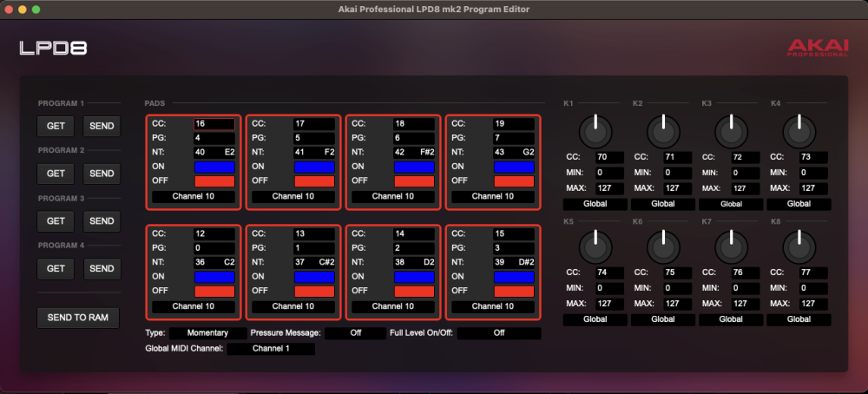Screen dimensions: 868x394
Task: Open the Global MIDI Channel dropdown
Action: (271, 349)
